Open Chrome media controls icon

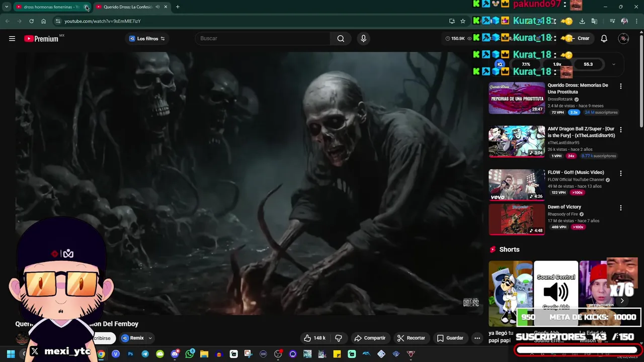(612, 21)
